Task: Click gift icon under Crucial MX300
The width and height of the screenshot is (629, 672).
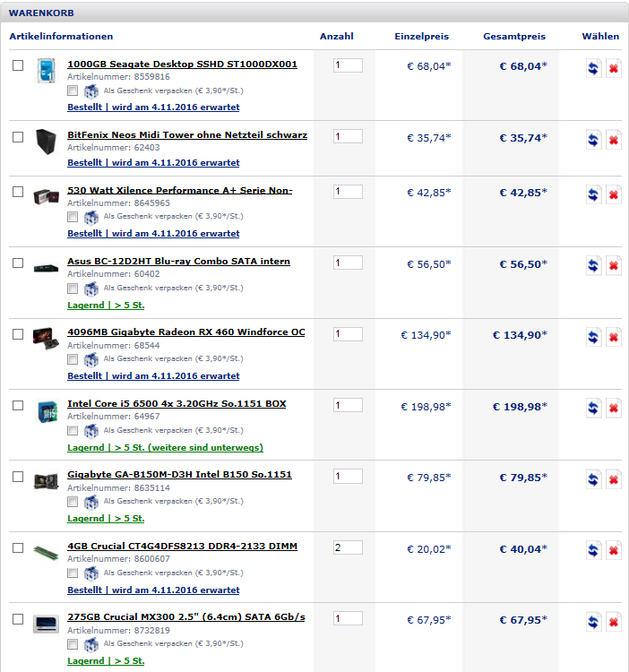Action: [x=90, y=644]
